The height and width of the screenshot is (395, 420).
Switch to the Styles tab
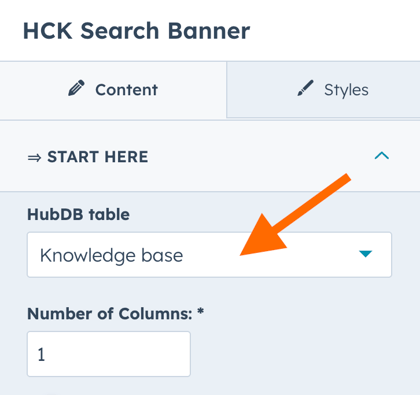tap(323, 90)
